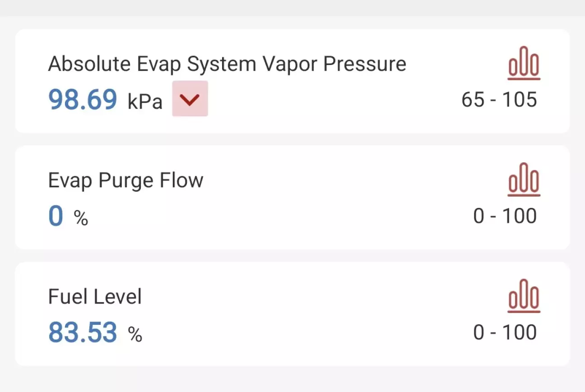Select the Fuel Level 0 - 100 range

coord(505,332)
